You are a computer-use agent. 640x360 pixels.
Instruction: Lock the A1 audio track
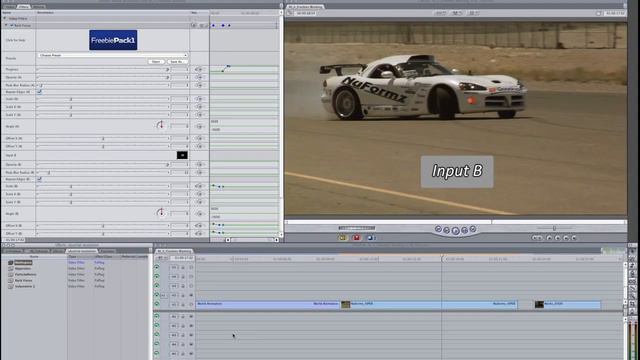coord(183,317)
